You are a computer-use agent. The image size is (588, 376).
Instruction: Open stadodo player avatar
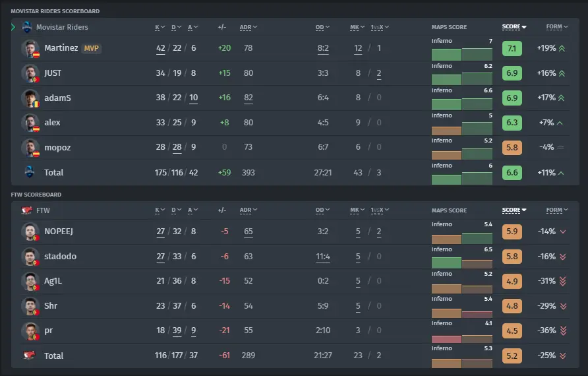30,257
